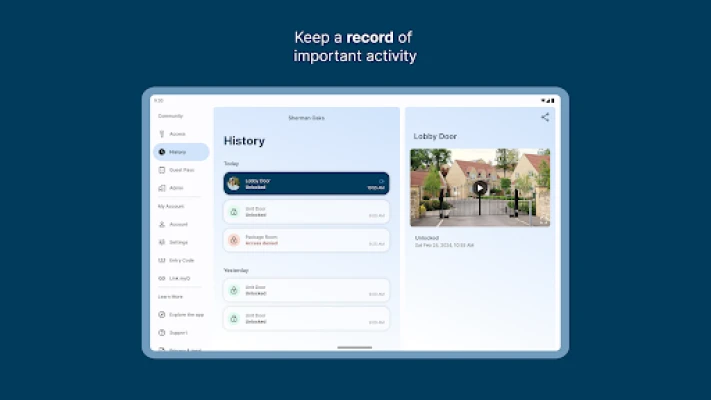Open Account using the person icon
711x400 pixels.
point(162,224)
